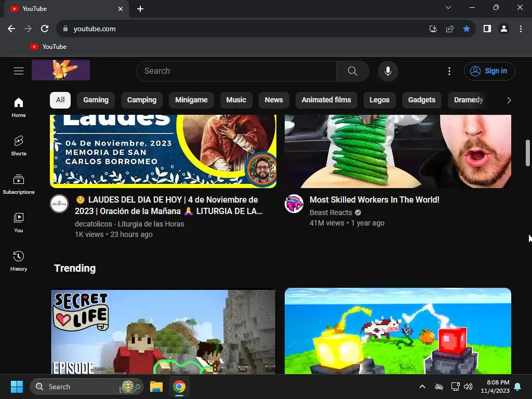Visit the decatolicos channel link
This screenshot has height=399, width=532.
pyautogui.click(x=129, y=224)
